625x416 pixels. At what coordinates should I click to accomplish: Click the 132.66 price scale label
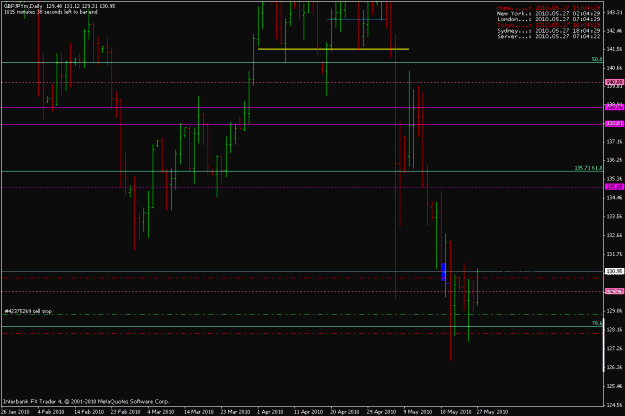[614, 235]
